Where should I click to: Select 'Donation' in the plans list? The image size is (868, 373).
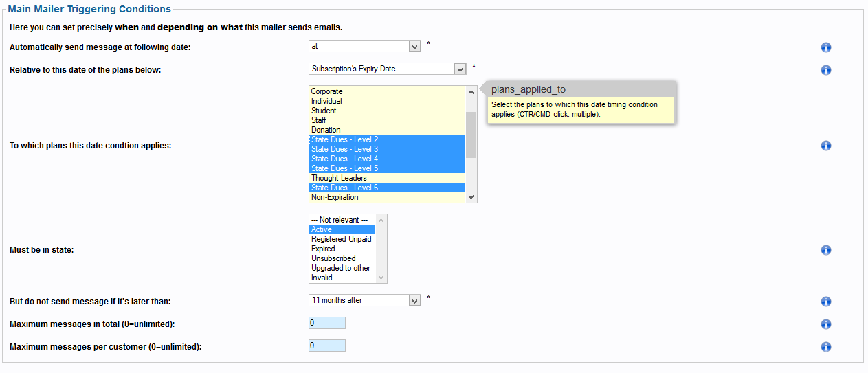point(387,130)
